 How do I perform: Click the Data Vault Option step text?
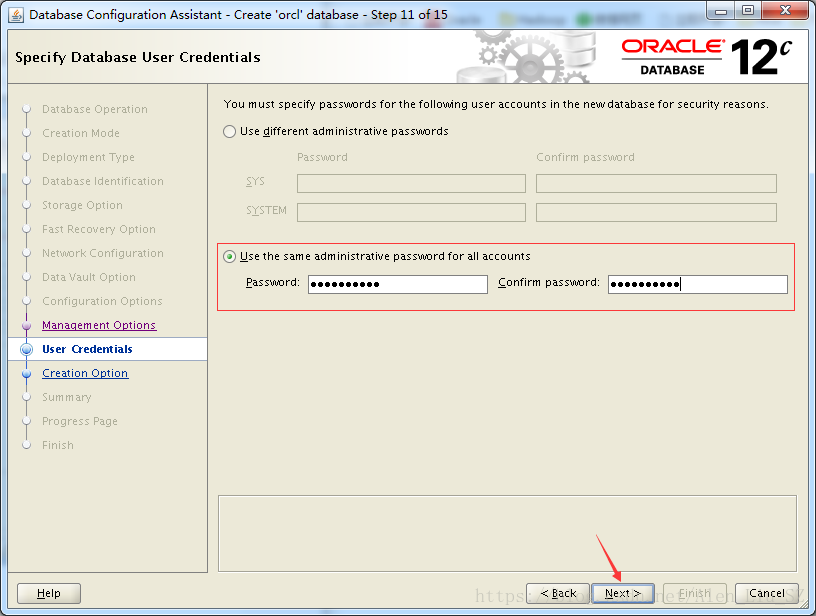(x=89, y=277)
